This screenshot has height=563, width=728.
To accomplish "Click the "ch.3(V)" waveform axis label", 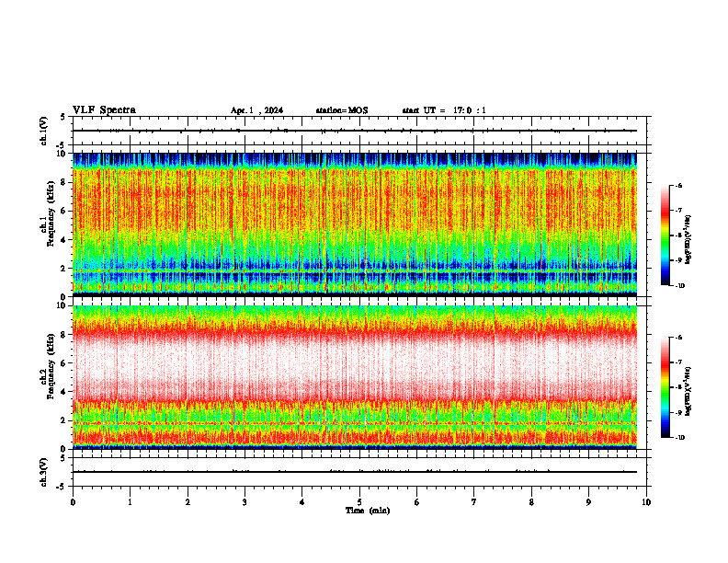I will coord(43,472).
